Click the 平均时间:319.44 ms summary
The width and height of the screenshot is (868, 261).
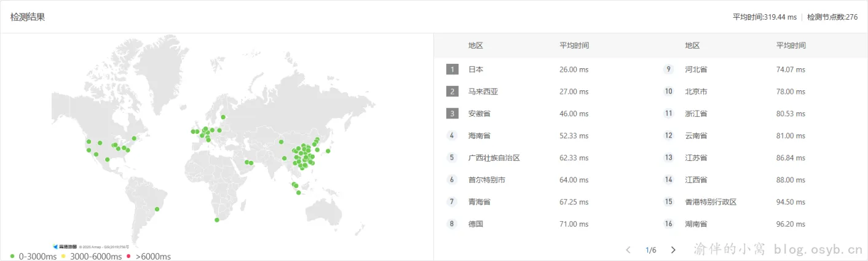point(765,17)
